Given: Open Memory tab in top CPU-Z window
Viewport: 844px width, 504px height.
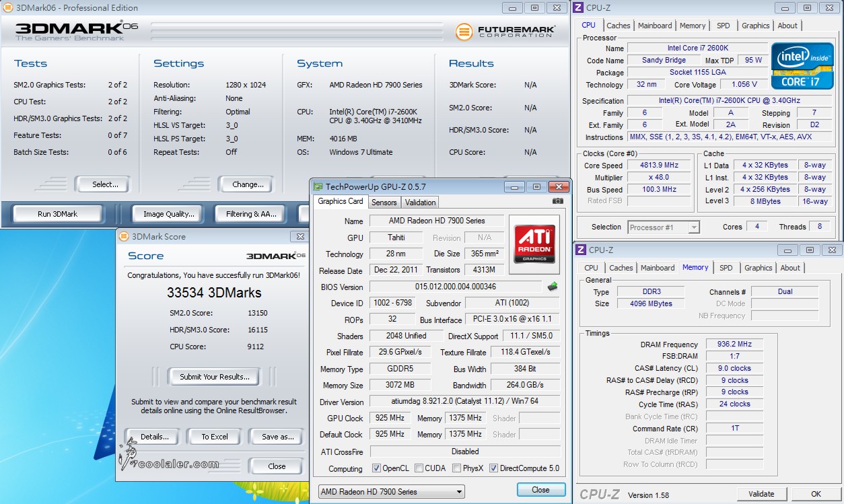Looking at the screenshot, I should click(x=693, y=26).
